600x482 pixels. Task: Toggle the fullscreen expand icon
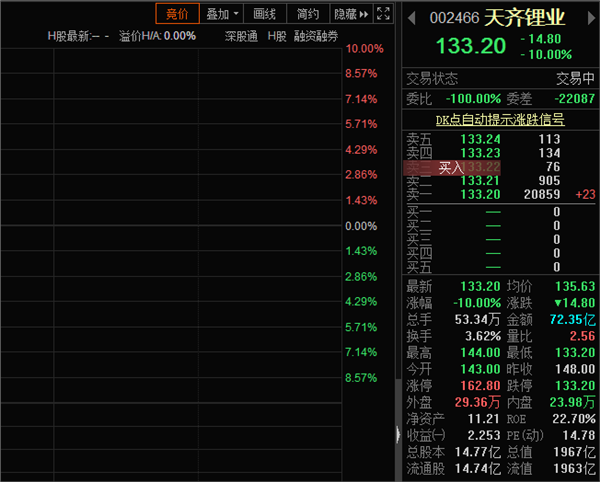(383, 14)
